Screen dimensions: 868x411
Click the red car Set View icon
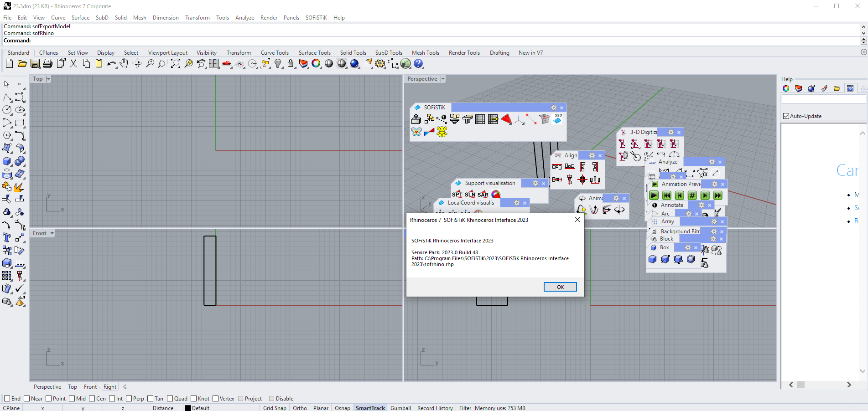pyautogui.click(x=227, y=64)
